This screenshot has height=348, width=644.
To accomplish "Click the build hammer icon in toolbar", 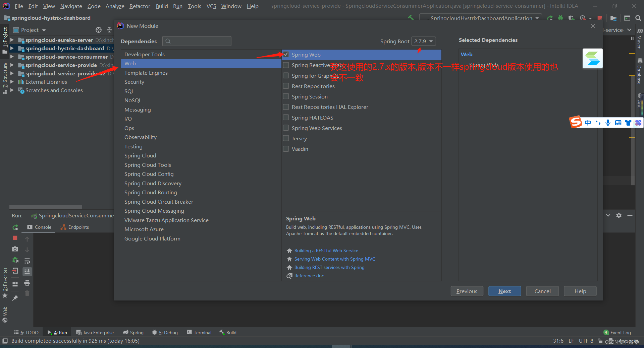I will point(411,18).
